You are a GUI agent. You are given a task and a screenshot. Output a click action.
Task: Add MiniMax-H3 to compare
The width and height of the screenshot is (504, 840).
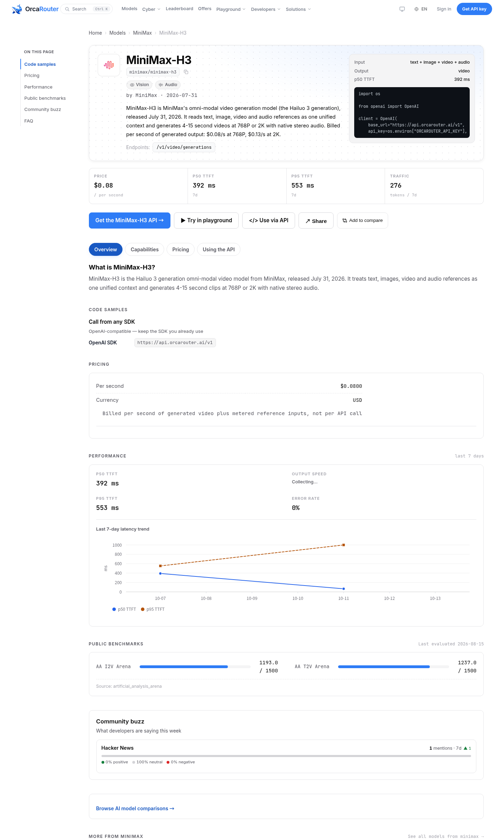(x=363, y=220)
